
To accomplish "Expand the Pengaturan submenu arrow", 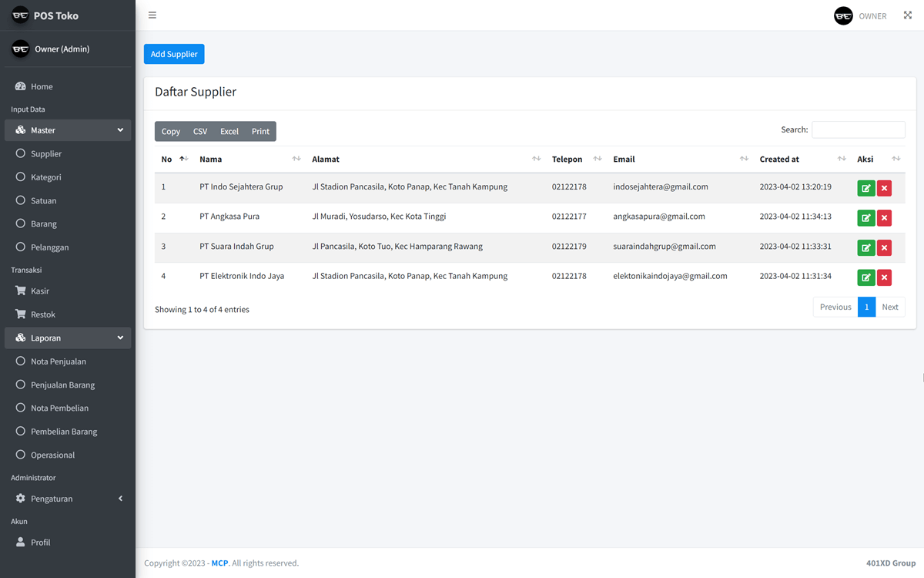I will (120, 498).
